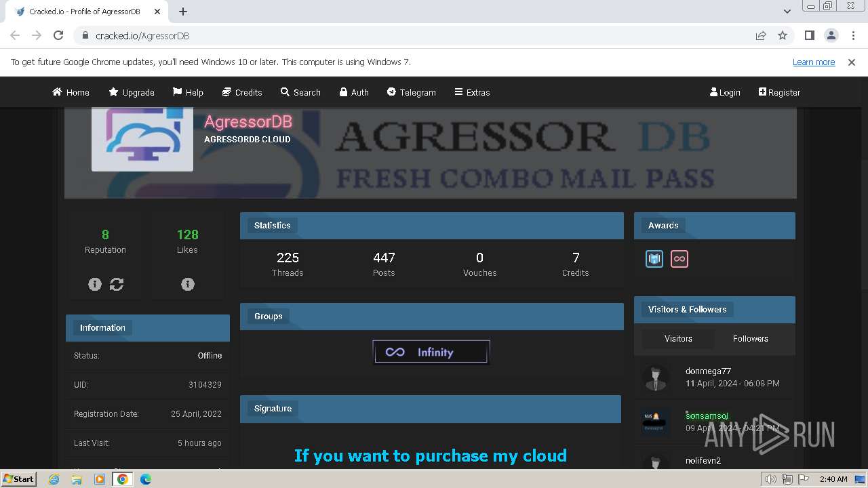Click the blue award badge icon
This screenshot has height=488, width=868.
point(654,259)
